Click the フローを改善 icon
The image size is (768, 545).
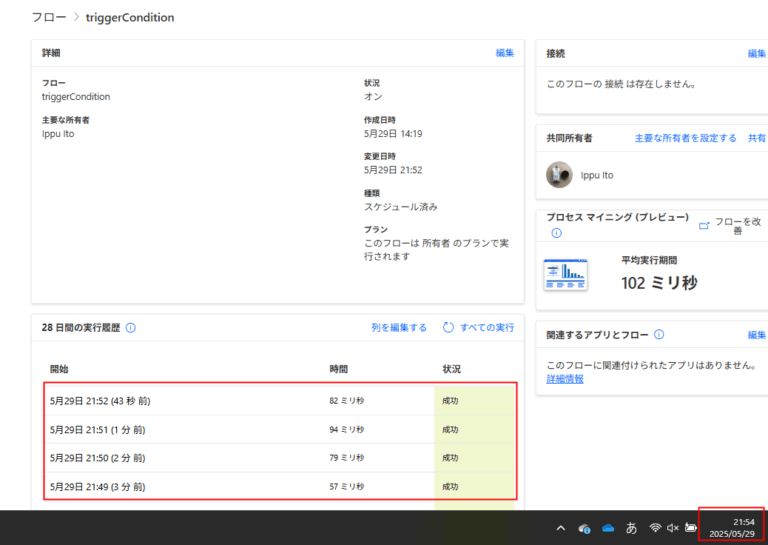pyautogui.click(x=704, y=226)
